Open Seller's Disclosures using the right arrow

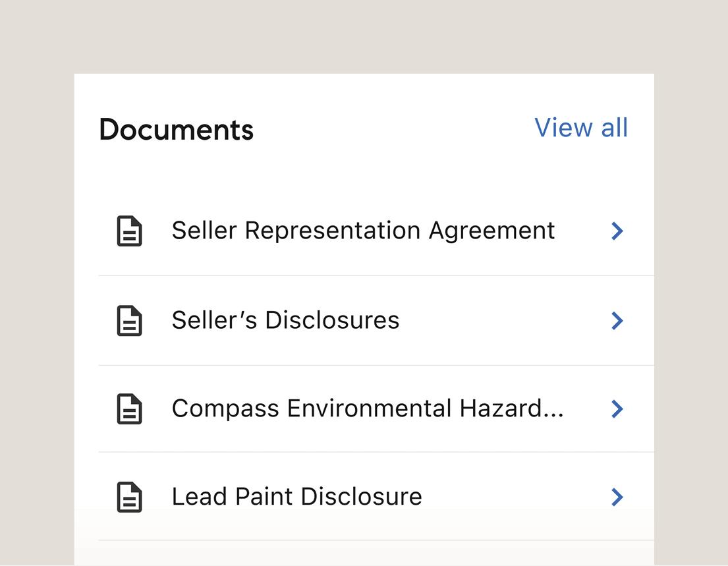click(617, 321)
